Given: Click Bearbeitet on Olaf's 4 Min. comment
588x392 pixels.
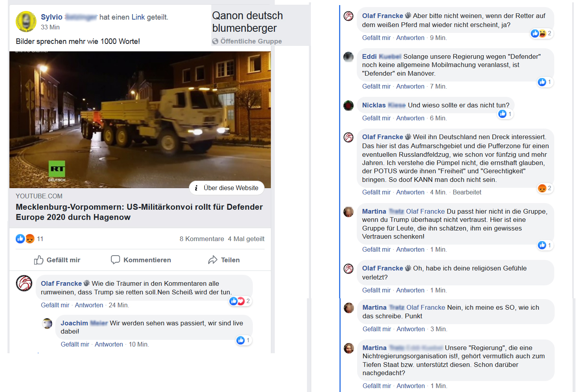Looking at the screenshot, I should 467,192.
